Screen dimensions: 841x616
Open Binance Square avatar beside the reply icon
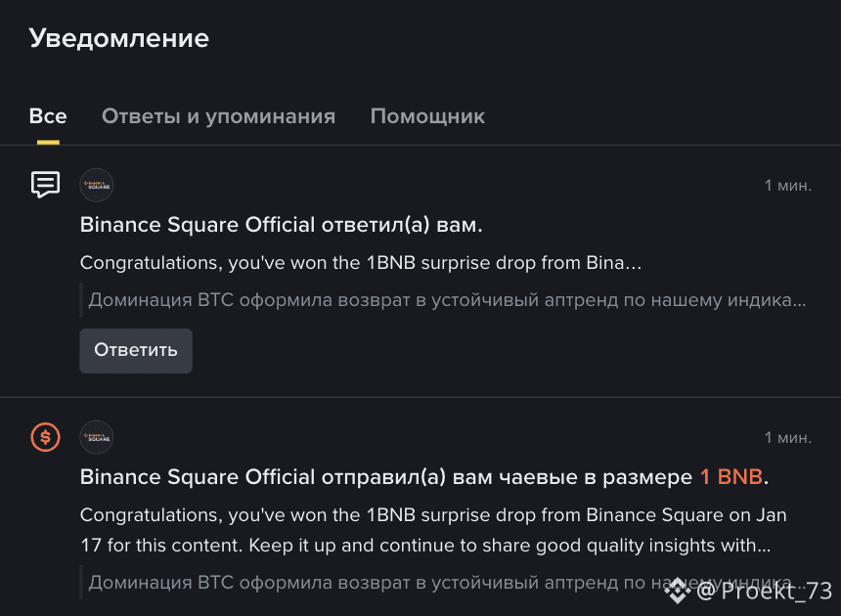point(97,185)
